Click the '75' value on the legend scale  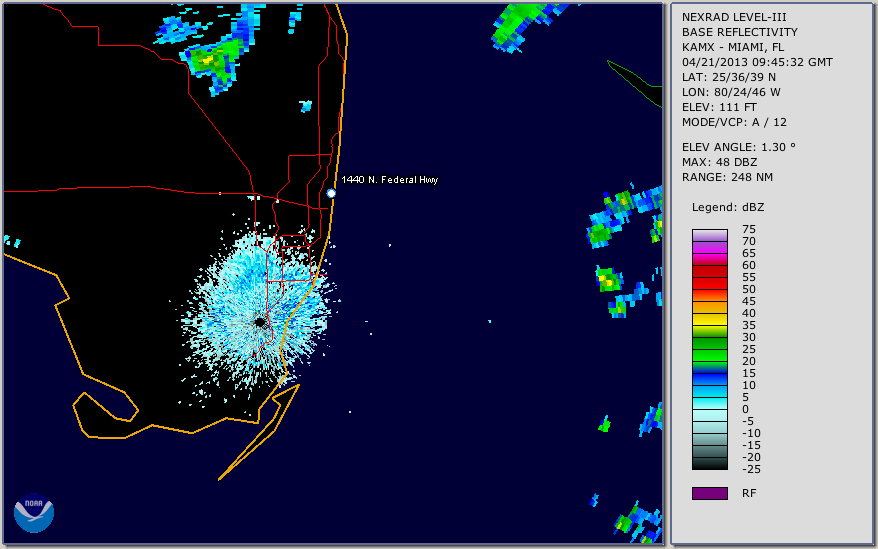pyautogui.click(x=749, y=229)
